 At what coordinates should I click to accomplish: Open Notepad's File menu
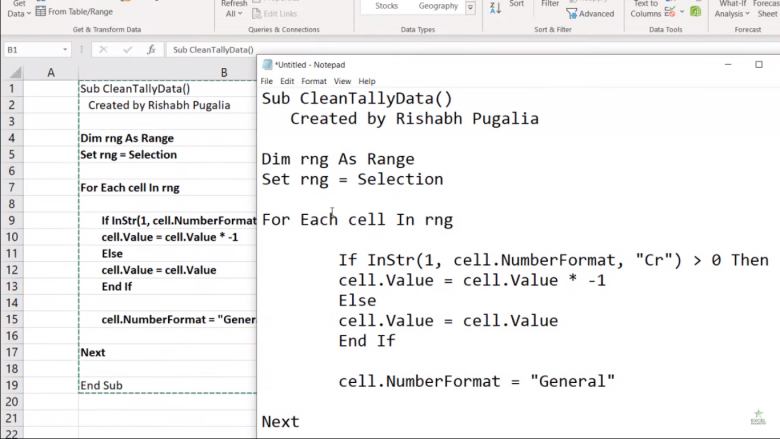pyautogui.click(x=267, y=81)
